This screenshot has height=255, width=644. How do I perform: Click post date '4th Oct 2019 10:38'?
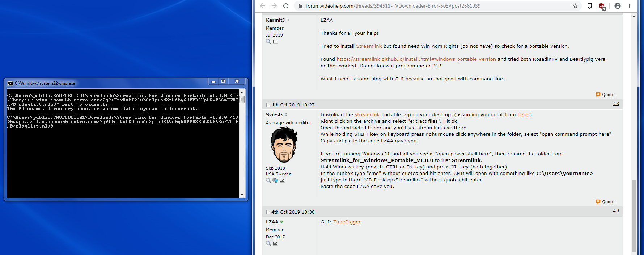[x=293, y=212]
